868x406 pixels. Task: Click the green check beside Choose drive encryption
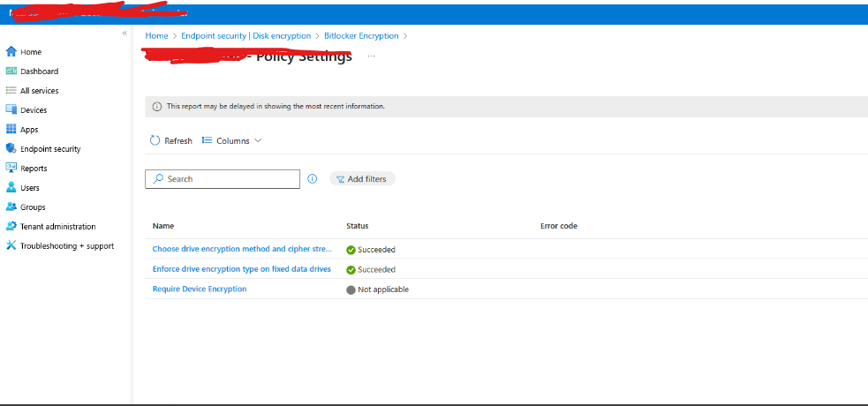tap(351, 250)
